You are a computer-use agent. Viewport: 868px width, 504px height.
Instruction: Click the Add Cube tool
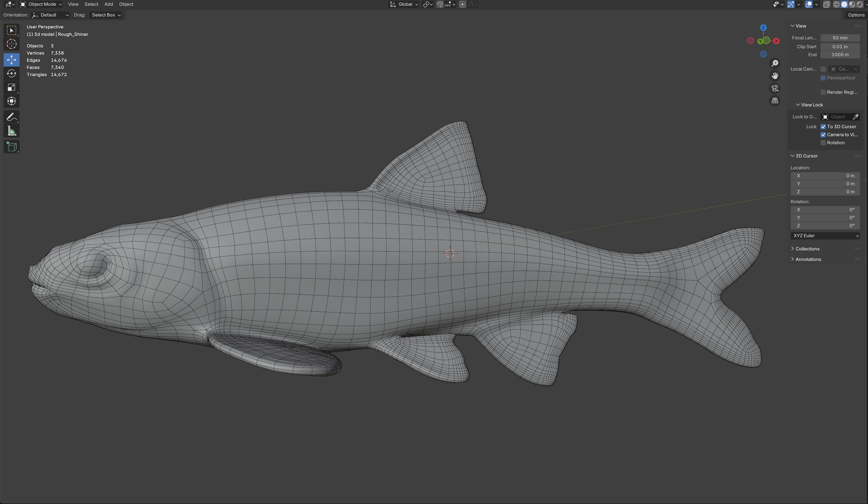coord(11,147)
